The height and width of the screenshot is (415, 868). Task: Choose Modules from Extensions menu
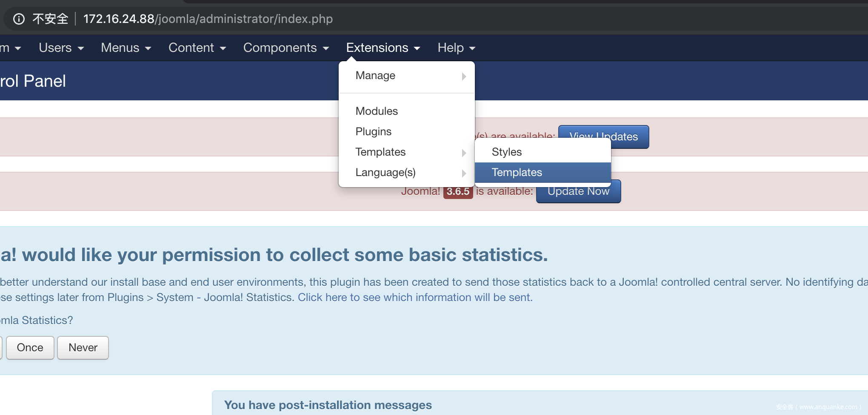[x=377, y=111]
